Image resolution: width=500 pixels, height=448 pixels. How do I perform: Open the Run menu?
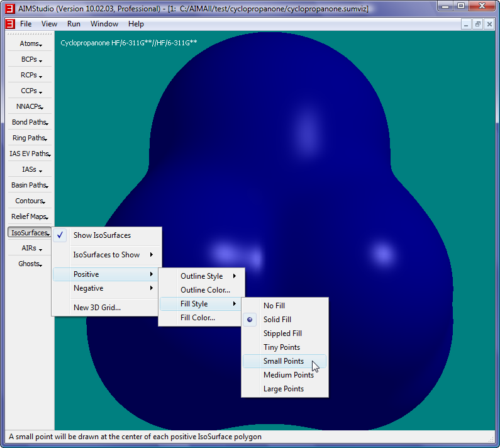pos(74,24)
